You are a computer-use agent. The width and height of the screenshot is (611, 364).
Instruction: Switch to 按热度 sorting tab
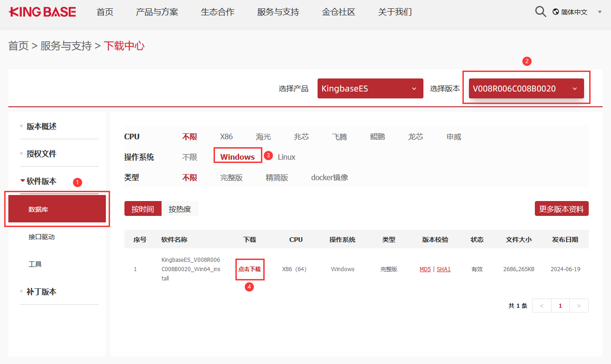[x=180, y=209]
